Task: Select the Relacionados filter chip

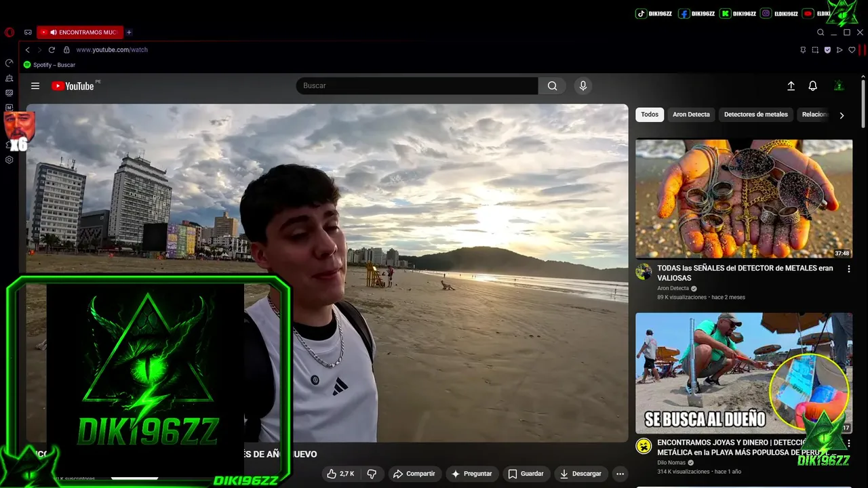Action: click(814, 115)
